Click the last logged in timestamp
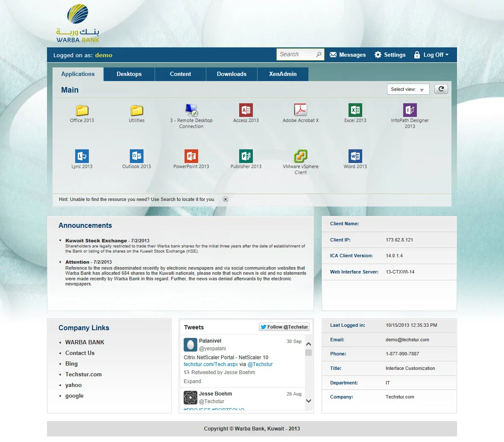Screen dimensions: 504x442 point(411,326)
